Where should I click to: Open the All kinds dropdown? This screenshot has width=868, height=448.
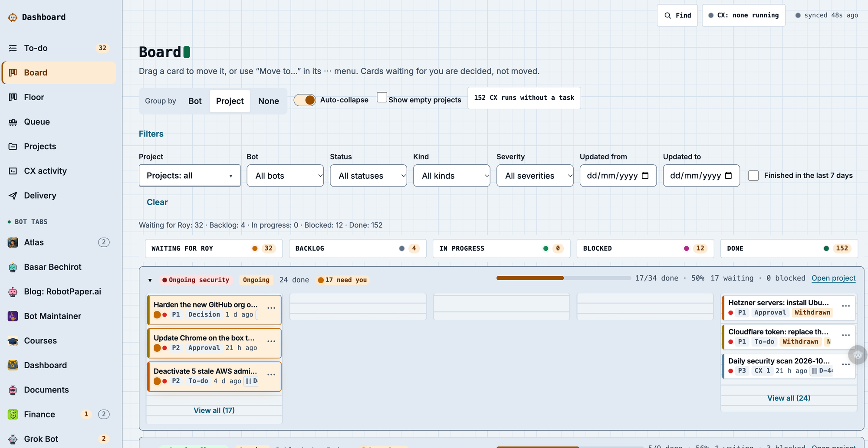pyautogui.click(x=452, y=176)
